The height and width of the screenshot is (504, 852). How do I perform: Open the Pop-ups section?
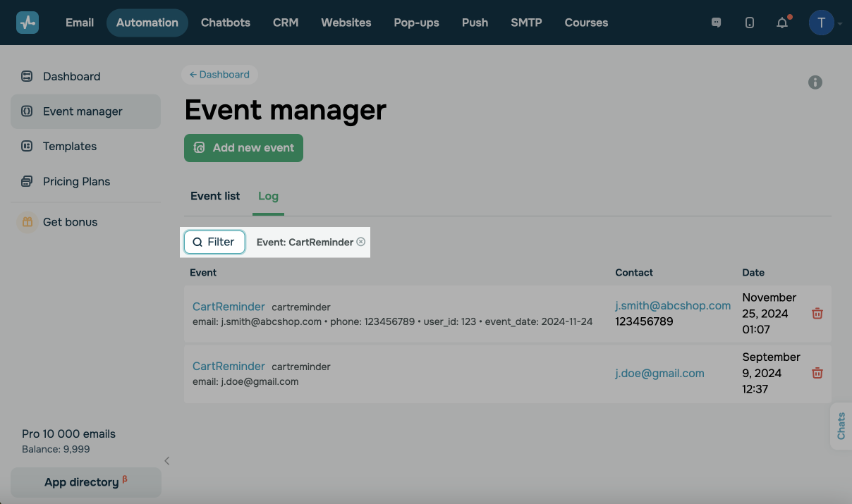[417, 23]
